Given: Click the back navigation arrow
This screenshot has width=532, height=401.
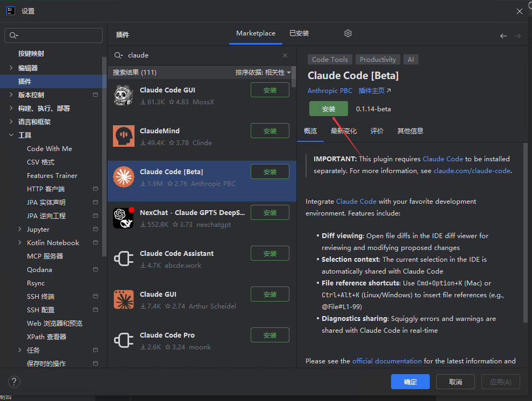Looking at the screenshot, I should click(x=503, y=36).
